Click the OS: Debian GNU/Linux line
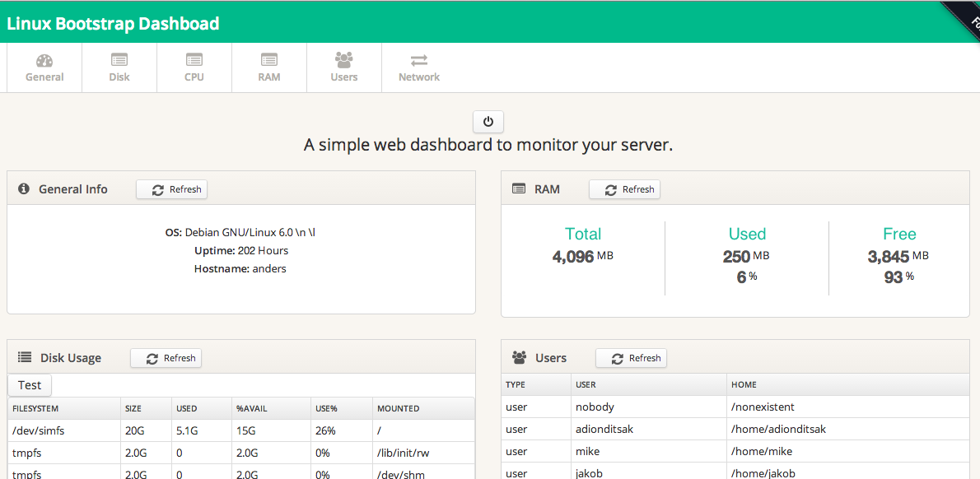 click(240, 232)
